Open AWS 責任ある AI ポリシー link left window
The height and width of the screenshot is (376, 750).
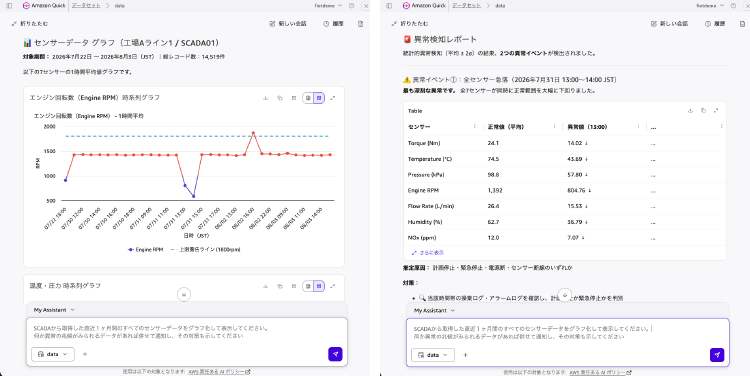tap(220, 372)
